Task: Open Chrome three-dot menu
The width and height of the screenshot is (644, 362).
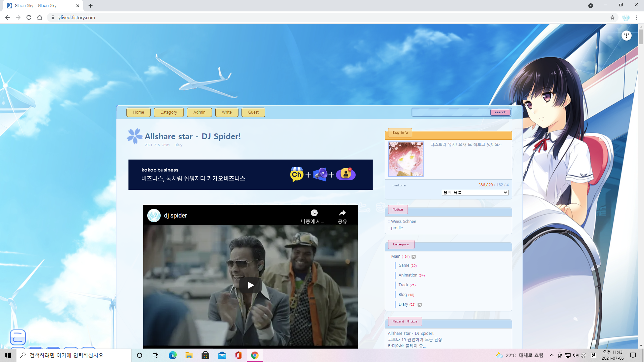Action: 637,17
